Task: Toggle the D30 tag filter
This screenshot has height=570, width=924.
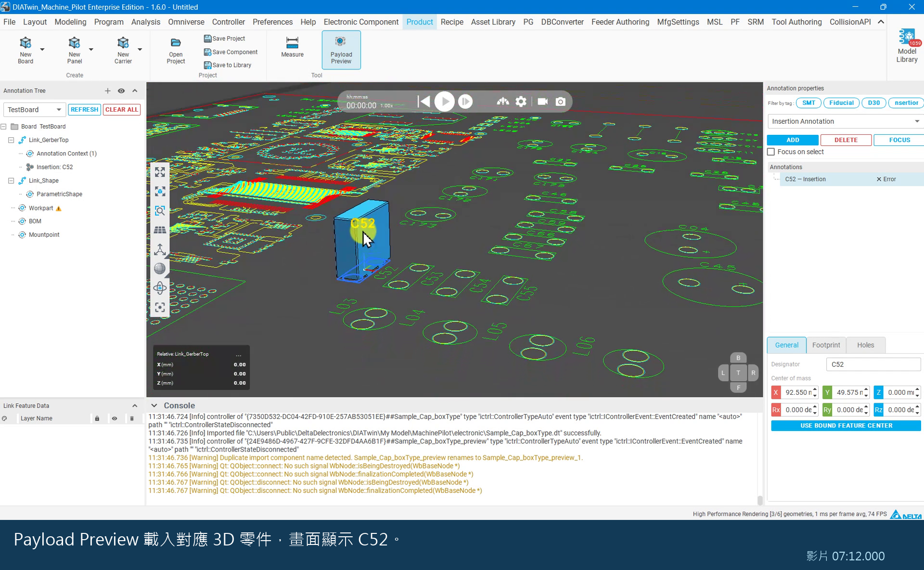Action: [873, 103]
